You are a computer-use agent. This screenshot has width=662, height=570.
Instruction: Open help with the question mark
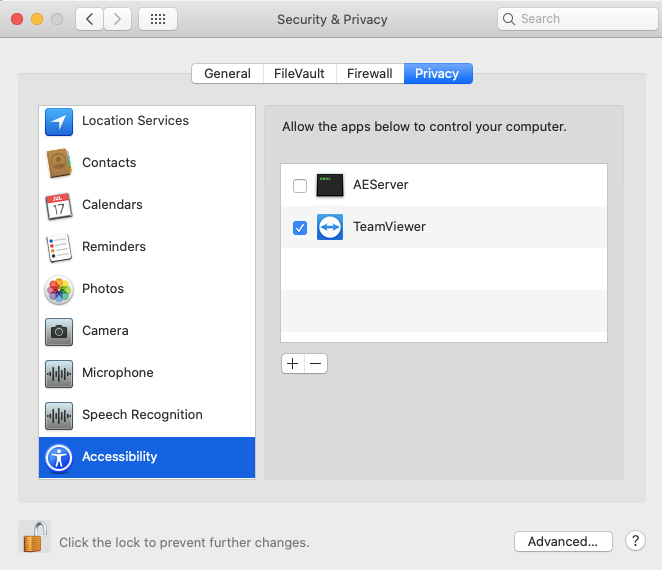point(635,540)
